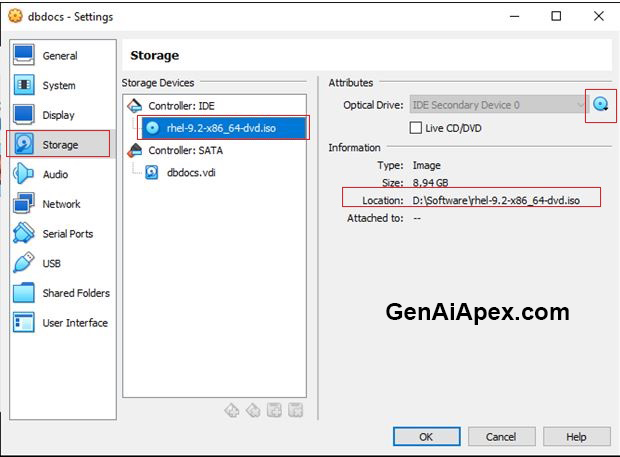Select Controller: SATA in storage tree
This screenshot has height=457, width=620.
click(186, 150)
